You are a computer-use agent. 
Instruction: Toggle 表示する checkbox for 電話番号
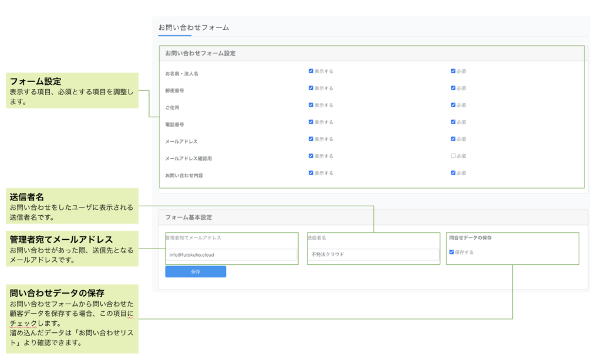click(311, 122)
